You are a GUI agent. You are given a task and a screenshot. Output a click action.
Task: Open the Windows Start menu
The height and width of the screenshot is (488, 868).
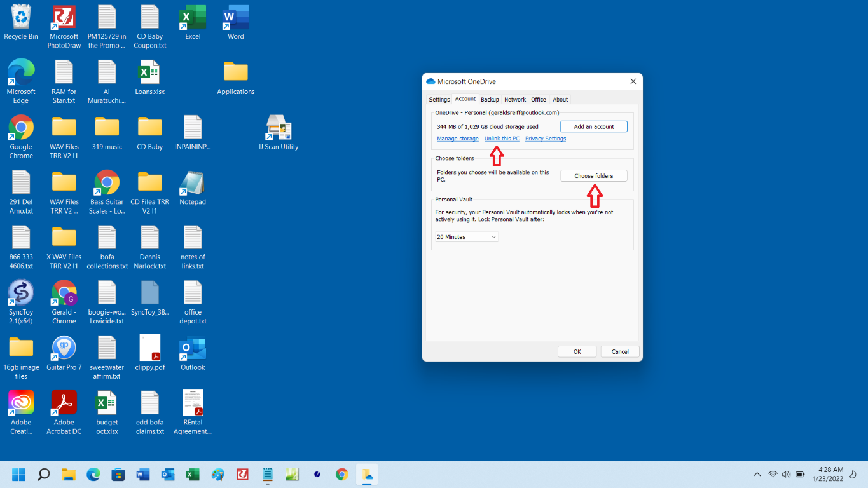tap(18, 475)
